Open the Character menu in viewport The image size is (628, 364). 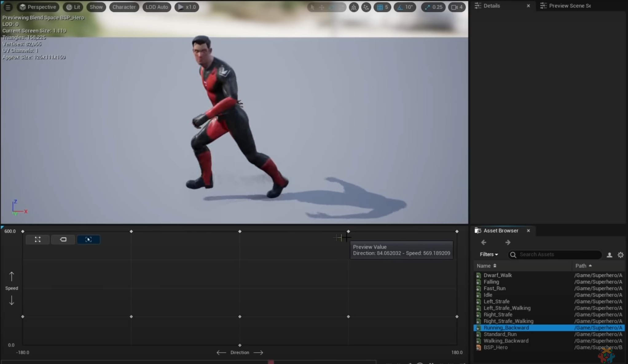(x=124, y=7)
